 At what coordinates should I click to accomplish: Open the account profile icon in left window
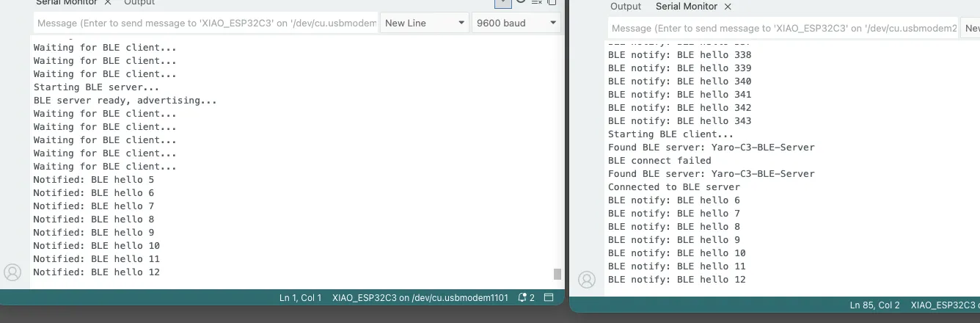pos(12,272)
